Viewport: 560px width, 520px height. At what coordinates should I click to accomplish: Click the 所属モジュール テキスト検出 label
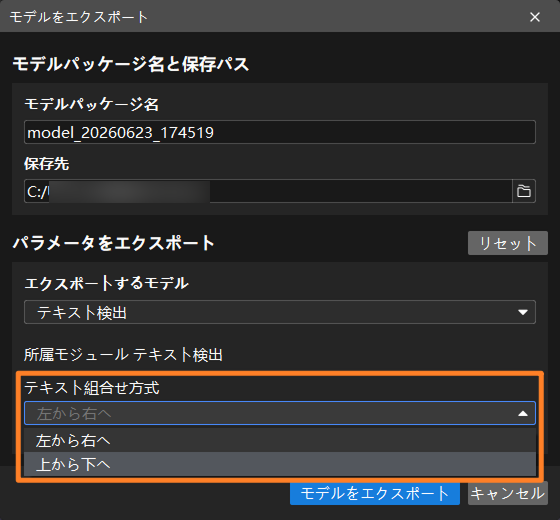[x=123, y=355]
